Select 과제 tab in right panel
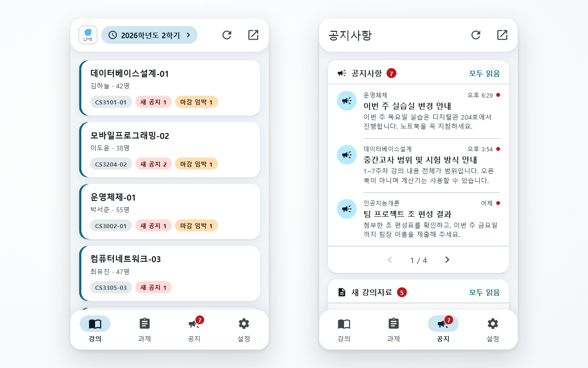This screenshot has width=588, height=368. click(394, 330)
